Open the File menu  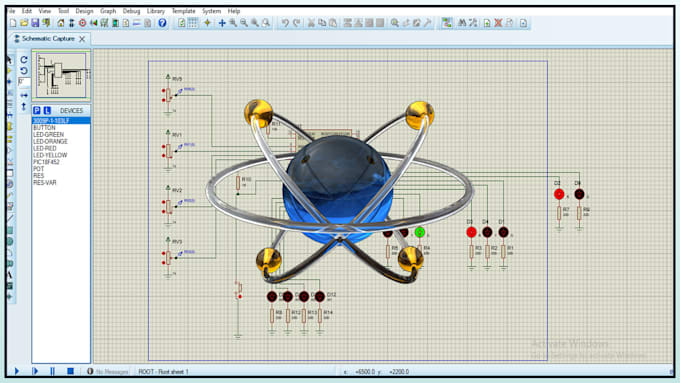tap(11, 11)
